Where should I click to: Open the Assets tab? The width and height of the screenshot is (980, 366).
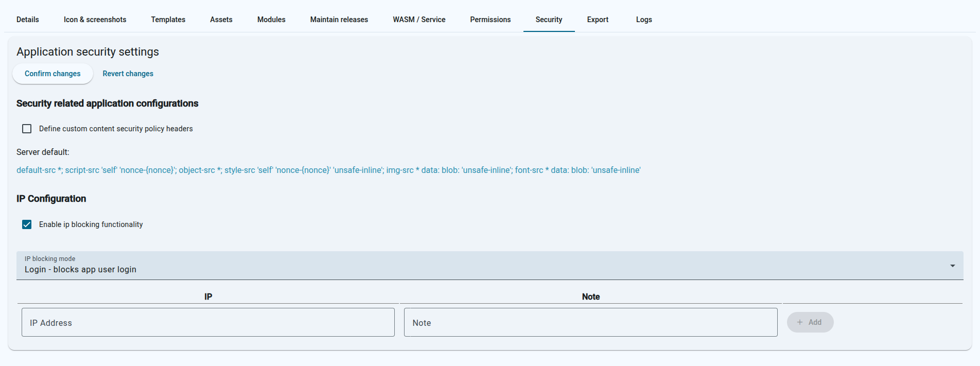point(221,20)
